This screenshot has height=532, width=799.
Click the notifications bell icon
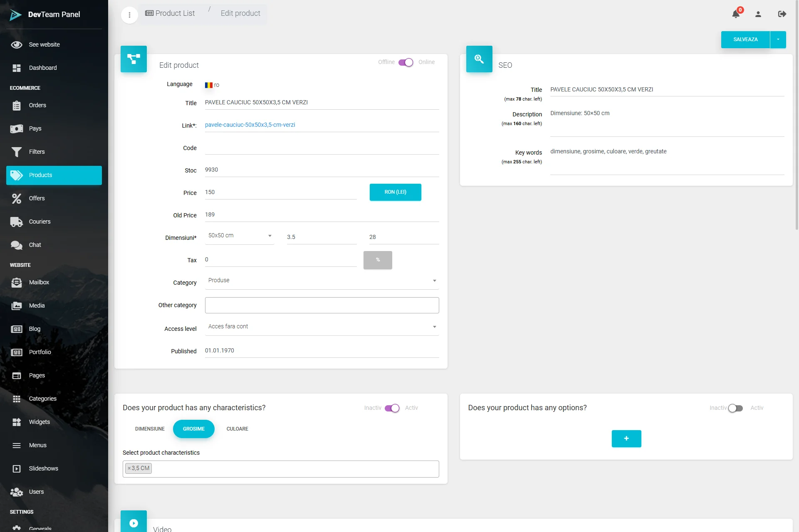736,14
